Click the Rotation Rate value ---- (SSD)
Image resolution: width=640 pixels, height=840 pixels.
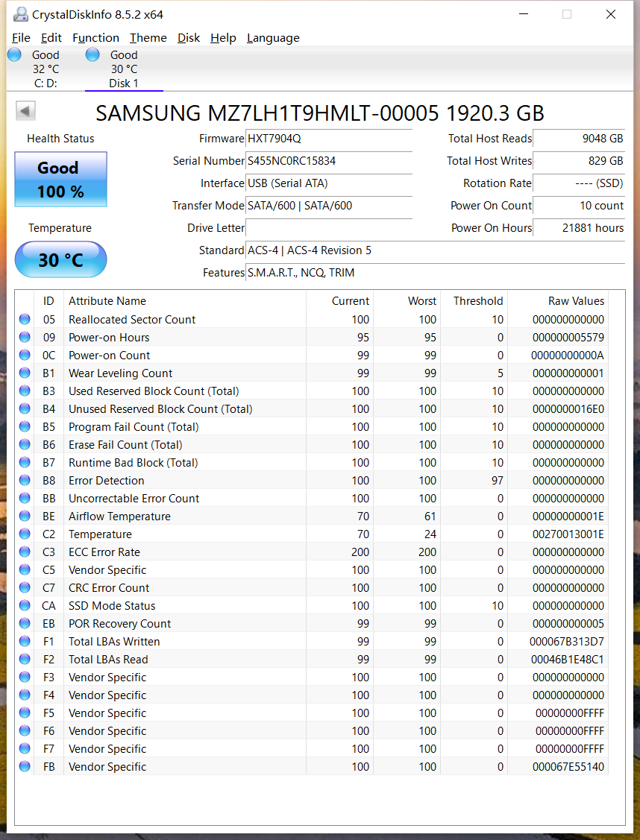(x=579, y=183)
